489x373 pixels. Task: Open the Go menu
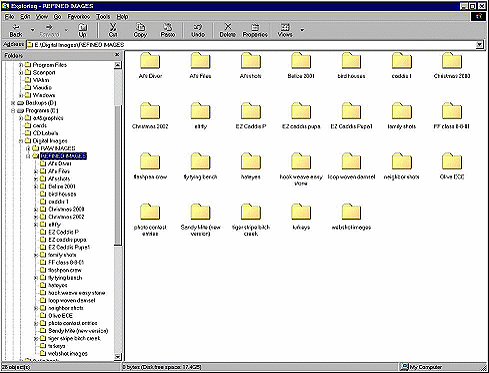57,16
